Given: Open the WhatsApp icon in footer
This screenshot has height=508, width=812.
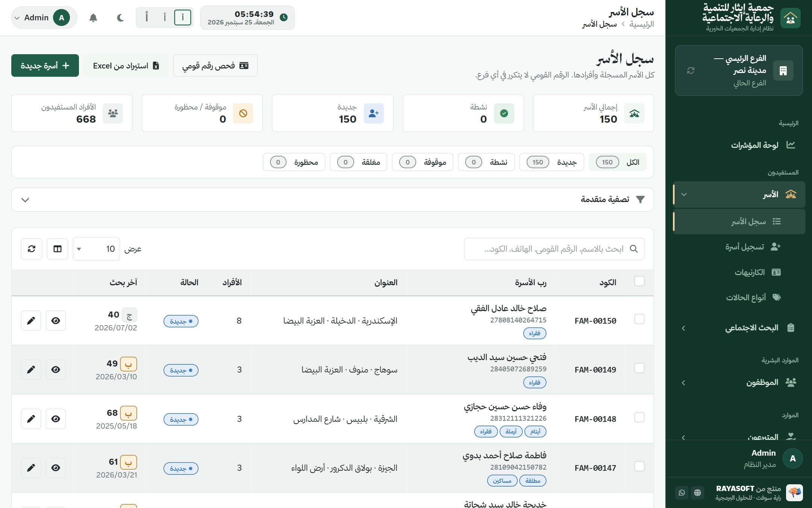Looking at the screenshot, I should 682,493.
